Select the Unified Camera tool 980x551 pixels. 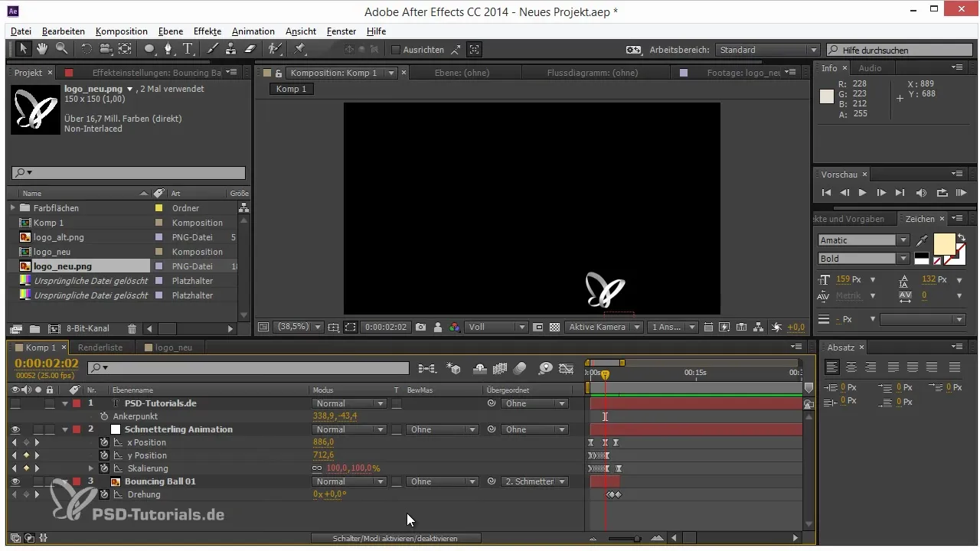tap(106, 49)
